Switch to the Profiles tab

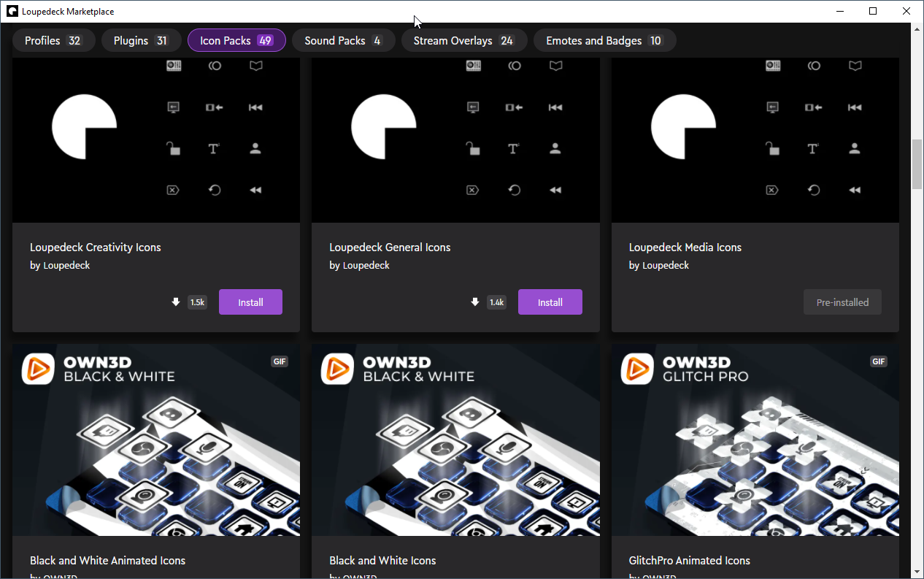click(53, 41)
